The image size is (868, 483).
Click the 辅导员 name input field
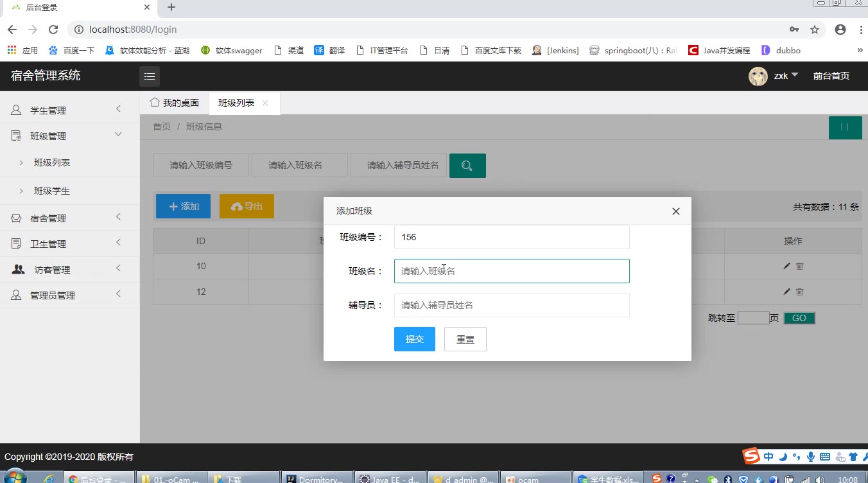pyautogui.click(x=511, y=305)
